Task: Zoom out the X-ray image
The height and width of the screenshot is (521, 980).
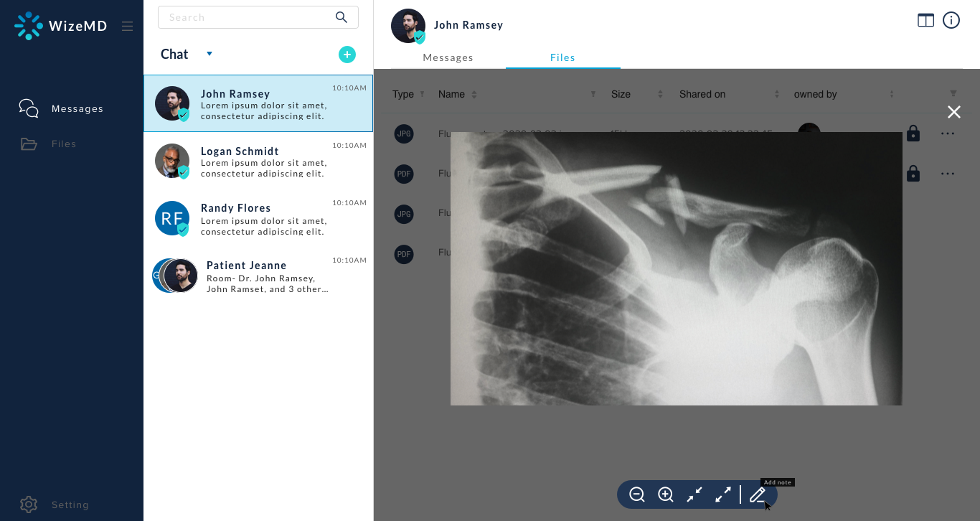Action: pyautogui.click(x=636, y=494)
